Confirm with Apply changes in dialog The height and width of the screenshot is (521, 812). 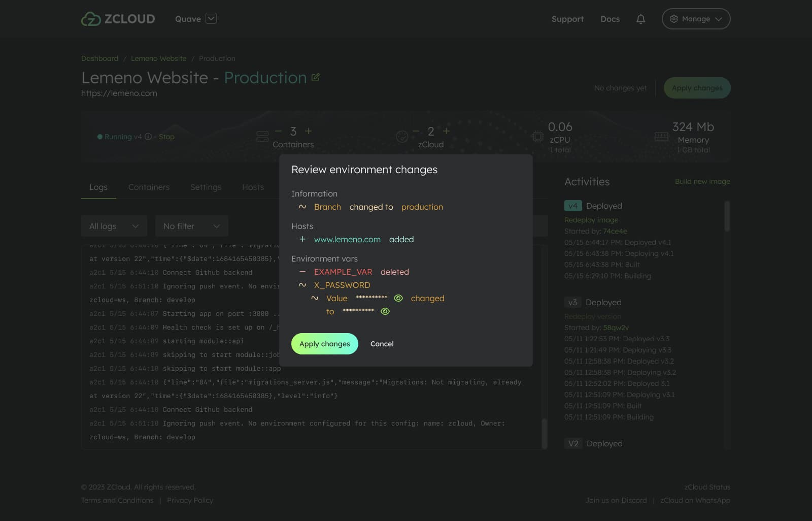click(x=324, y=344)
